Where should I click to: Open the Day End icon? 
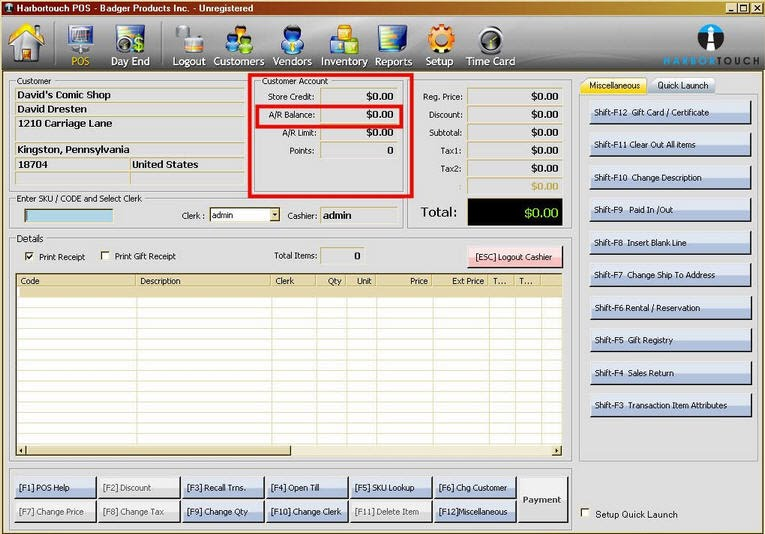130,45
